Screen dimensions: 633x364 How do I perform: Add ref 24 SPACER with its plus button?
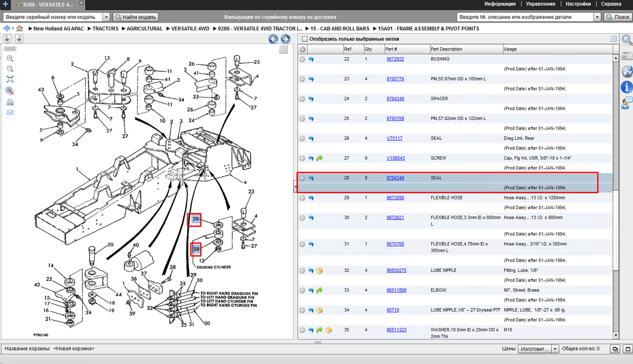302,99
